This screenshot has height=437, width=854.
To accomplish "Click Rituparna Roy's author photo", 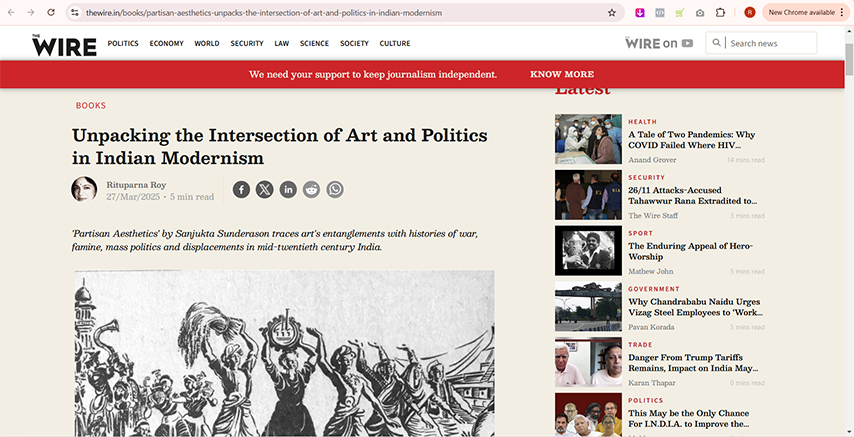I will (x=84, y=189).
